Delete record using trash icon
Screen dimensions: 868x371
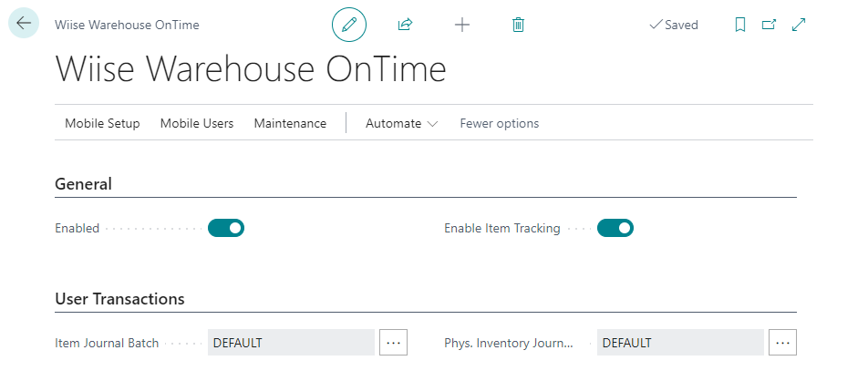pyautogui.click(x=518, y=25)
